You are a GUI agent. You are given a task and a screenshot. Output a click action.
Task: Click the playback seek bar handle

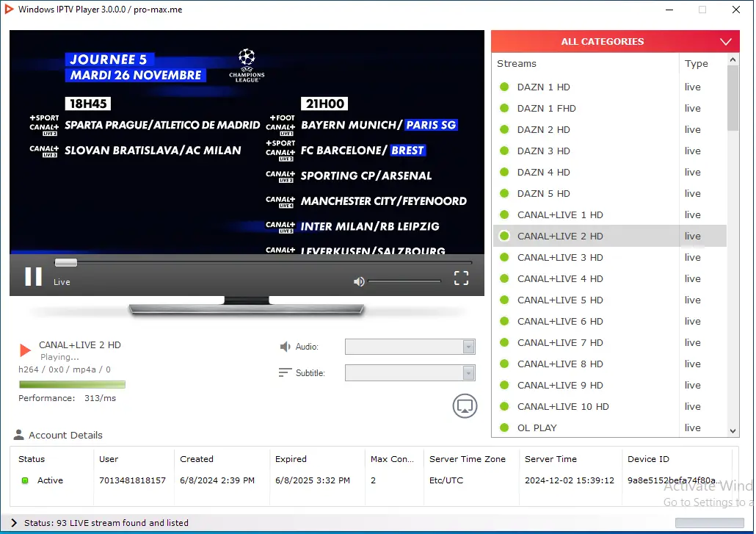coord(66,262)
